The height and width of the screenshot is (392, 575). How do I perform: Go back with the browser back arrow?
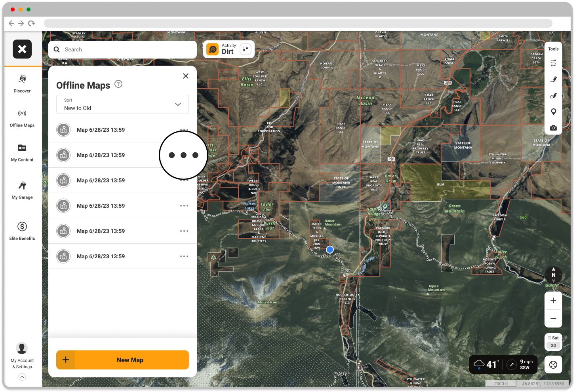coord(11,23)
